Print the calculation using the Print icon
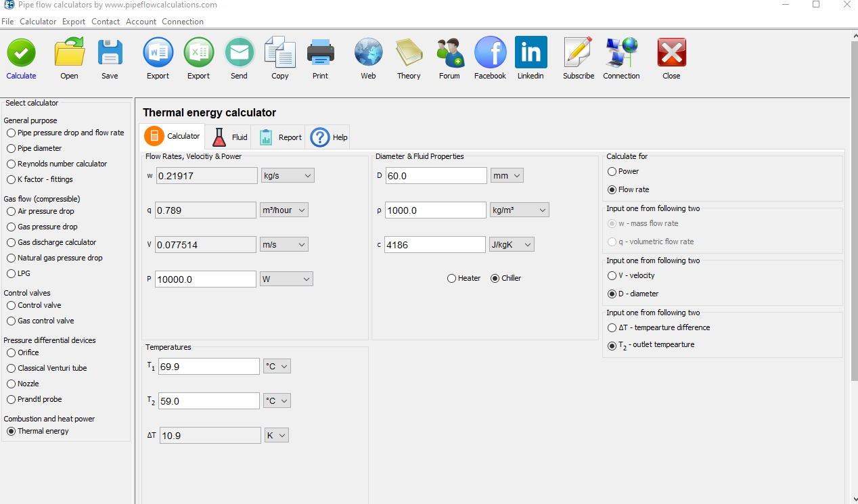The height and width of the screenshot is (504, 858). 320,54
